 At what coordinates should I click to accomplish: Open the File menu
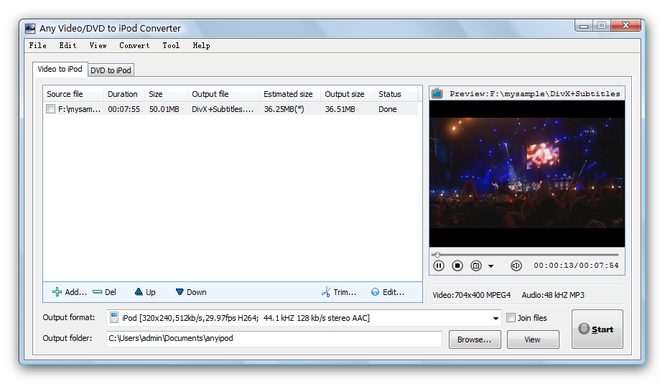pyautogui.click(x=38, y=45)
